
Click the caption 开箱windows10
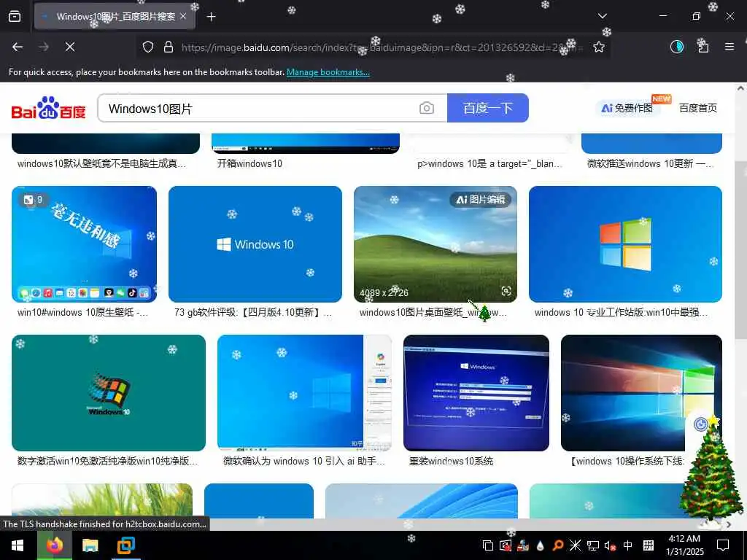(x=249, y=164)
